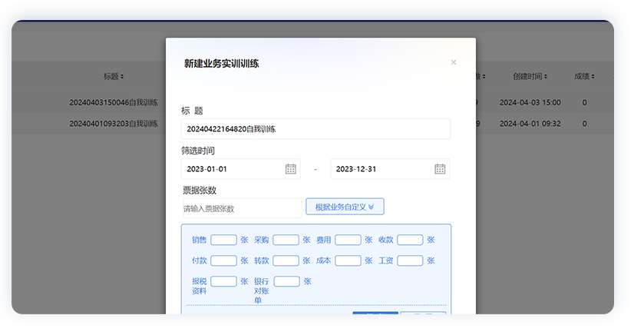Screen dimensions: 644x335
Task: Click the 成本 count input box
Action: tap(348, 260)
